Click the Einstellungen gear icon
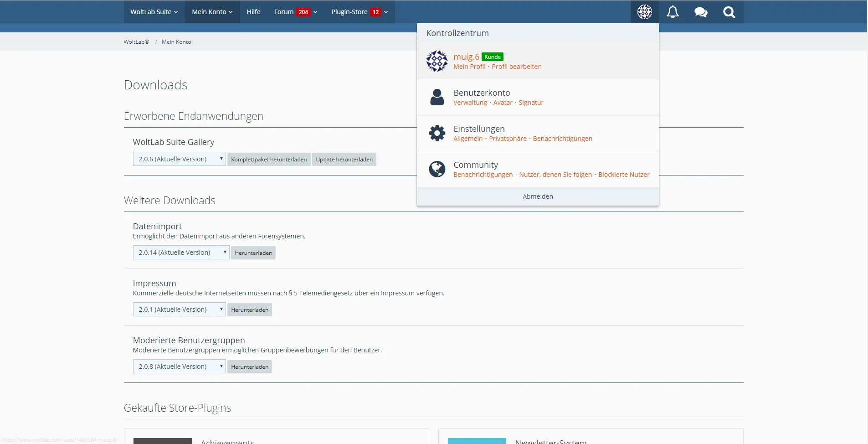 click(437, 133)
